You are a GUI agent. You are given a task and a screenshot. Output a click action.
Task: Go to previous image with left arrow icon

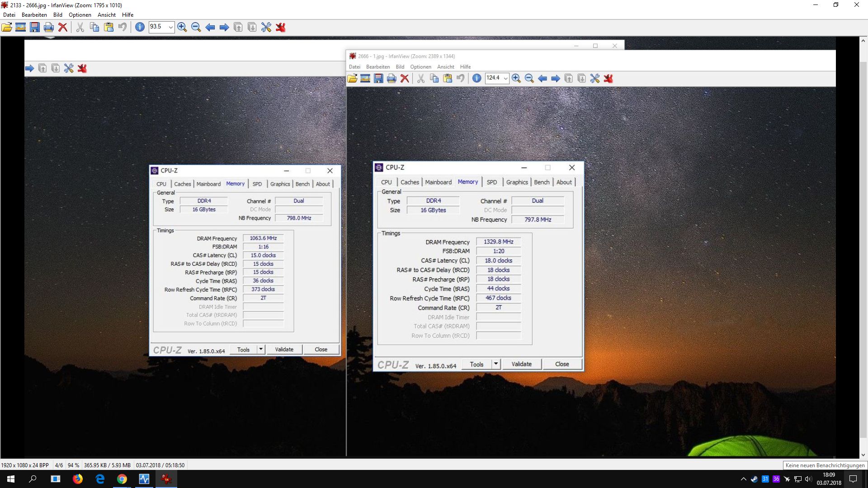[210, 27]
